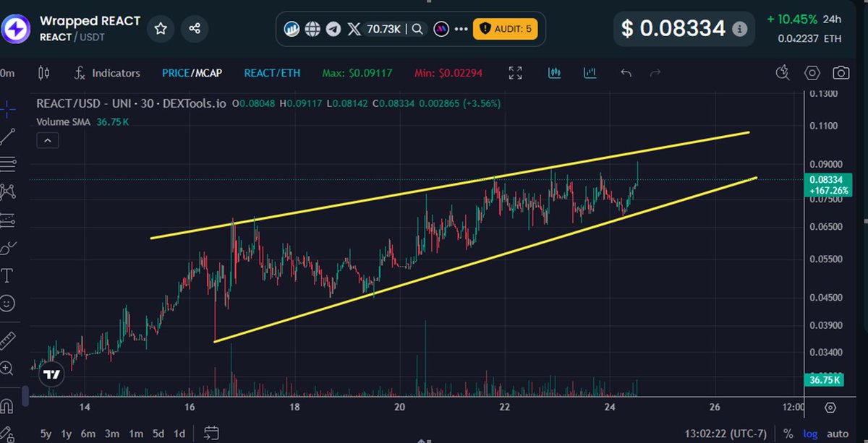
Task: Open the token Telegram link
Action: click(x=333, y=29)
